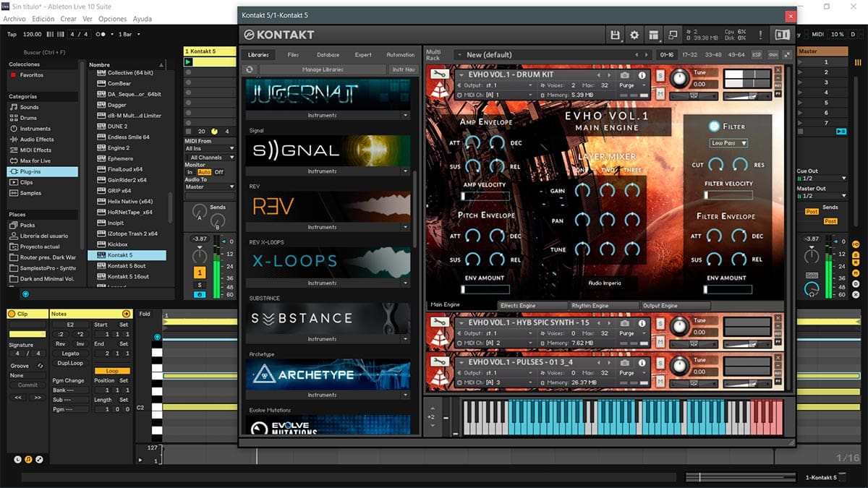Open Kontakt workspace layout icon

coord(654,35)
